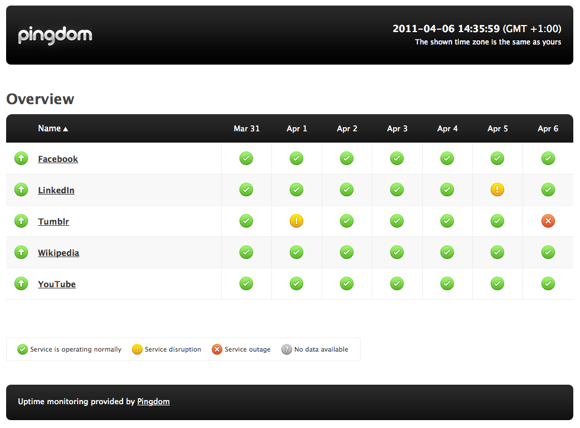Viewport: 580px width, 428px height.
Task: Click the Pingdom logo in the header
Action: (x=55, y=35)
